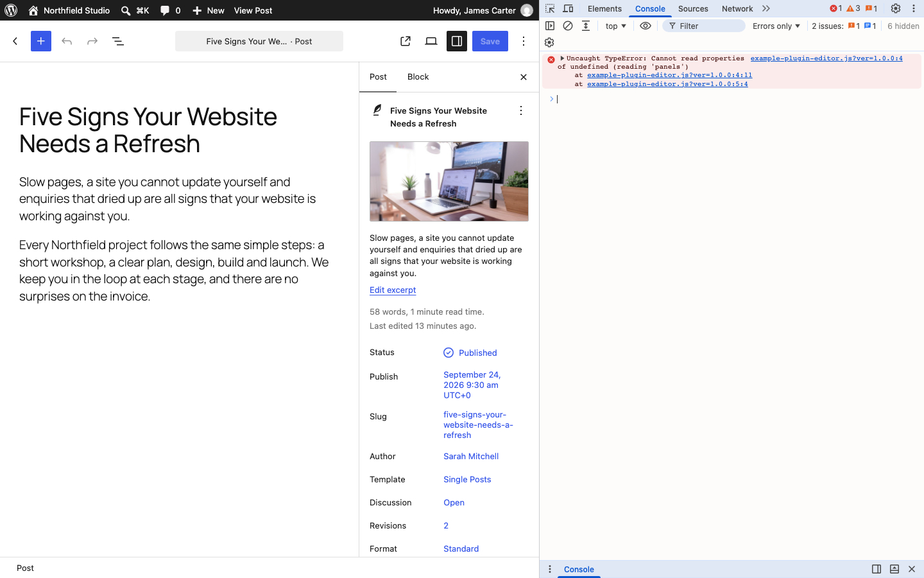Screen dimensions: 924x578
Task: Open the document title command palette bar
Action: tap(259, 41)
